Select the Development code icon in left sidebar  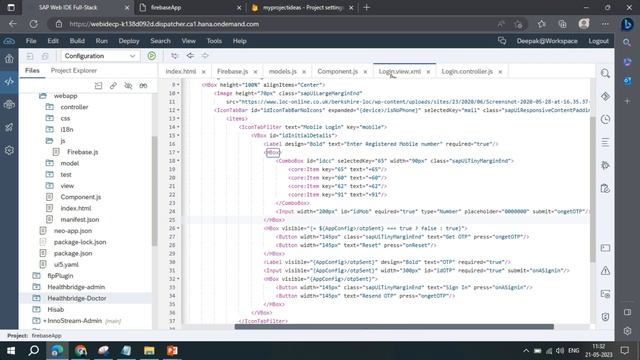(x=9, y=82)
